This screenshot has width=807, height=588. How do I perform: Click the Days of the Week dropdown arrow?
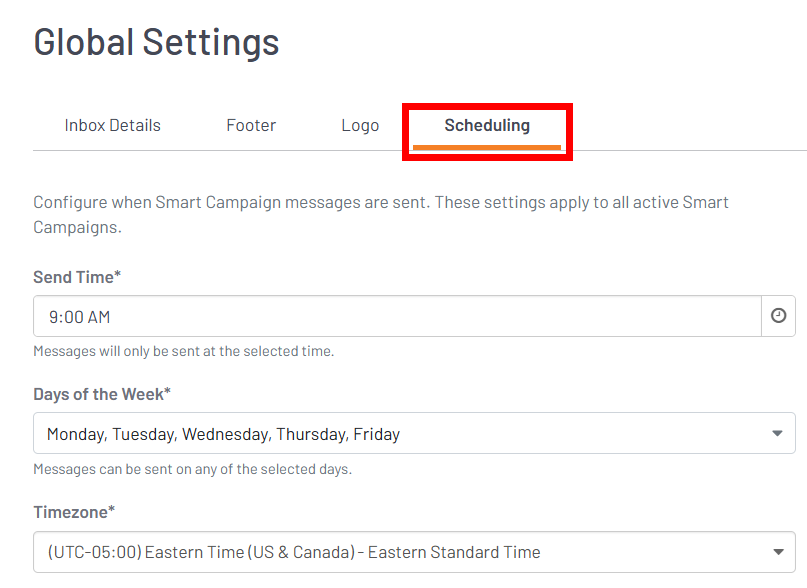click(x=777, y=434)
